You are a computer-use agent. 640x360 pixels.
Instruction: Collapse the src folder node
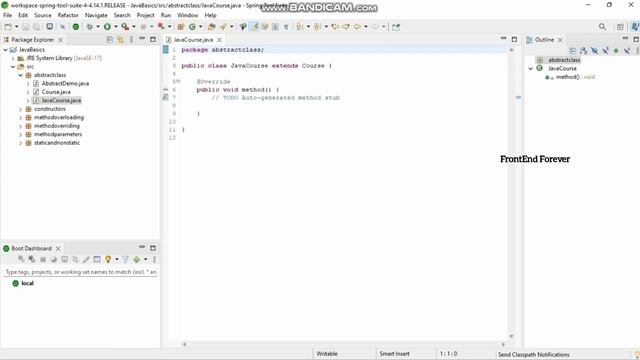[13, 67]
